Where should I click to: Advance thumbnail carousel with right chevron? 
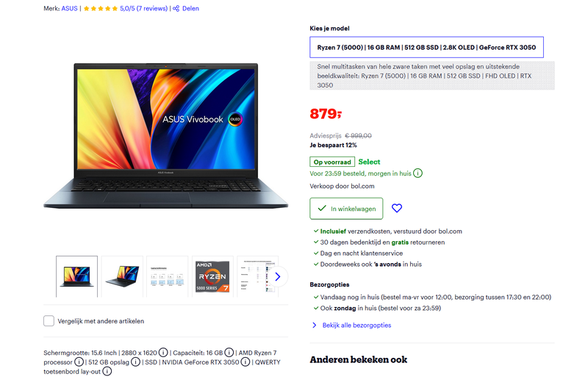click(278, 277)
